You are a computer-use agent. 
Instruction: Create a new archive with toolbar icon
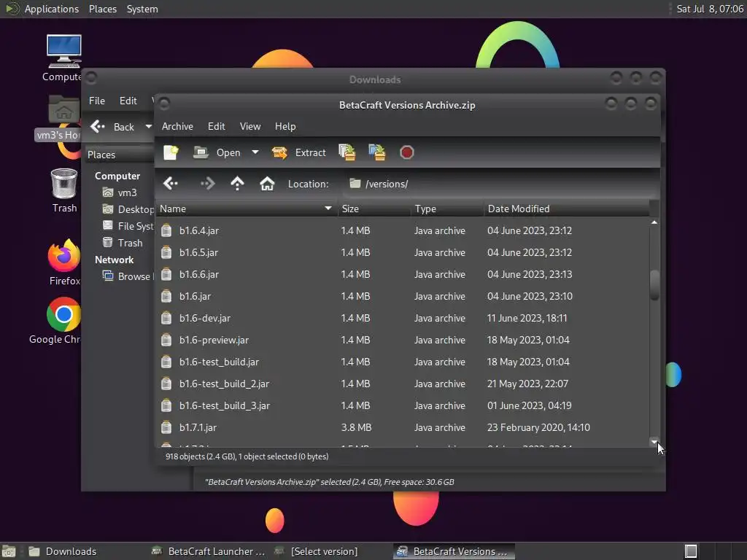[171, 152]
